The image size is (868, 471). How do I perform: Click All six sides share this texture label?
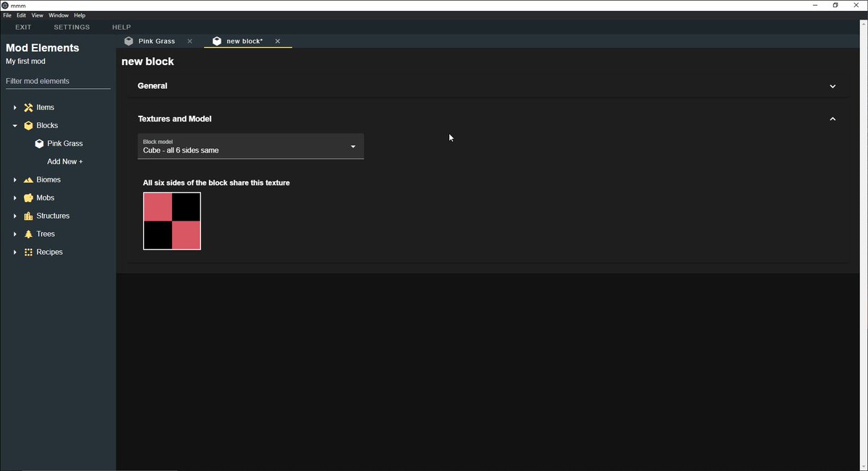[216, 183]
